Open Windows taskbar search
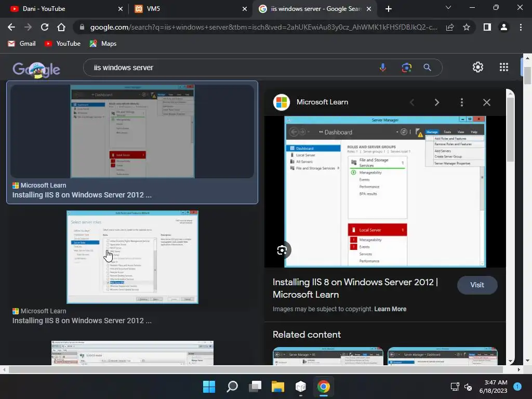 click(x=232, y=387)
